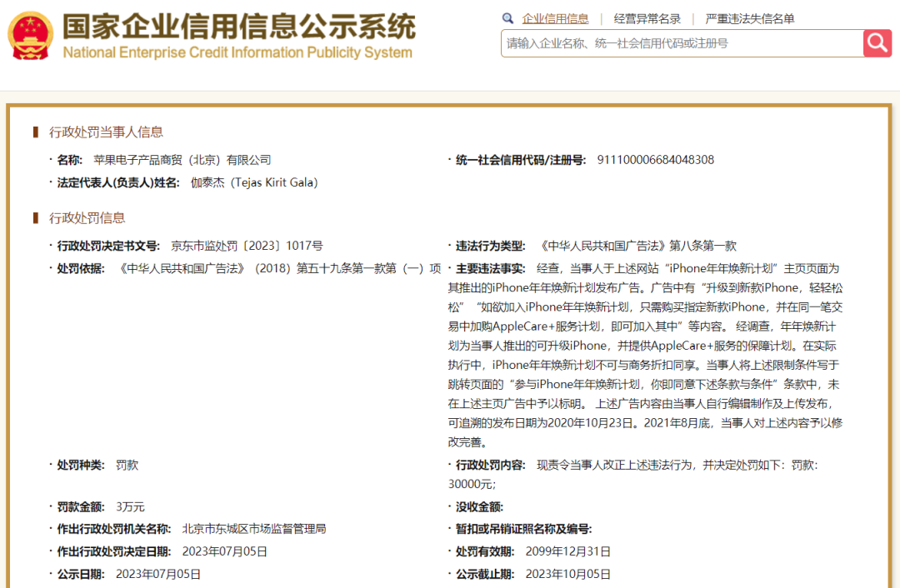Screen dimensions: 900x588
Task: Open the 严重违法失信名单 tab
Action: pos(750,18)
